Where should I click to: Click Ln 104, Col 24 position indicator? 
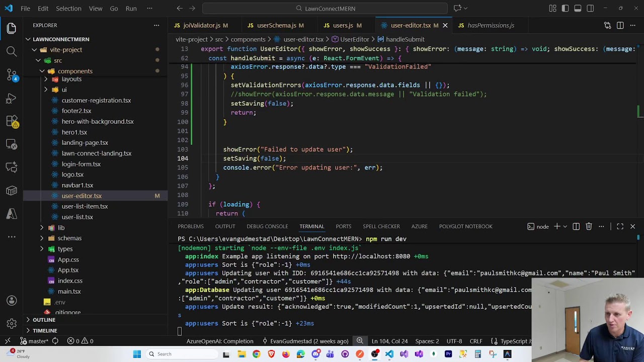pyautogui.click(x=389, y=341)
